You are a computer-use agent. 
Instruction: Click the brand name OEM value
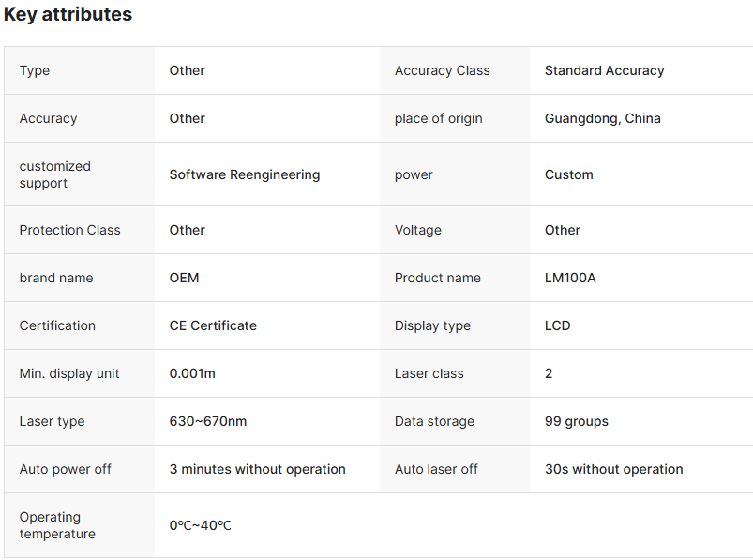[184, 278]
